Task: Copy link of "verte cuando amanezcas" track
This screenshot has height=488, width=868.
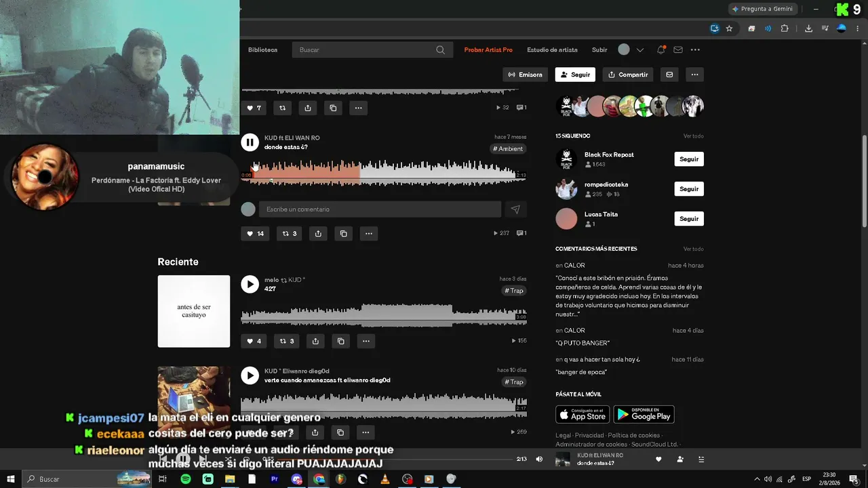Action: (x=340, y=432)
